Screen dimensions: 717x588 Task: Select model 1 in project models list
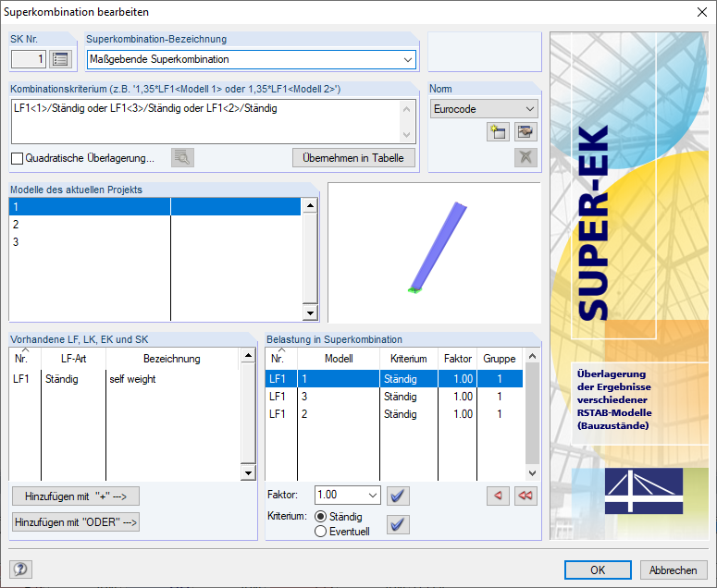155,207
